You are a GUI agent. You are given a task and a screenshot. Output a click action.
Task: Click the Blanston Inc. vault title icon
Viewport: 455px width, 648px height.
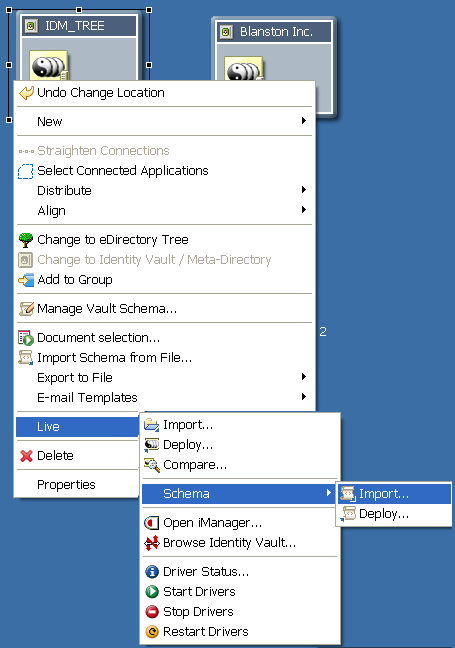click(x=226, y=32)
